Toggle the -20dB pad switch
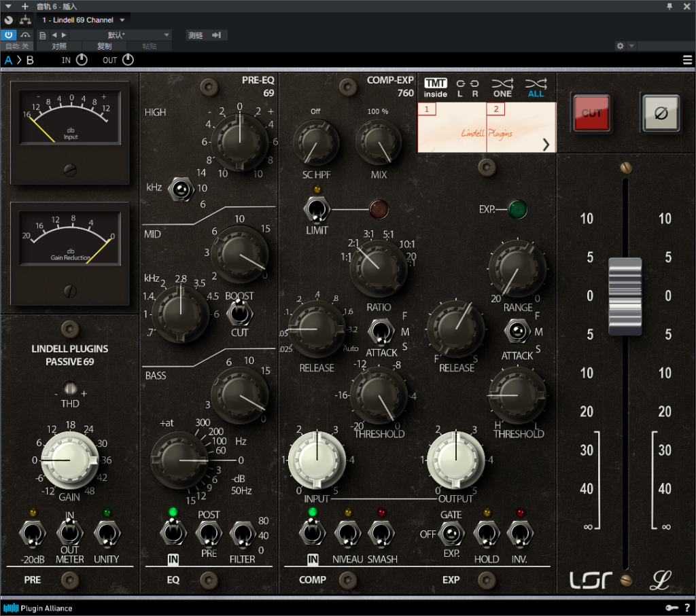 click(x=33, y=534)
